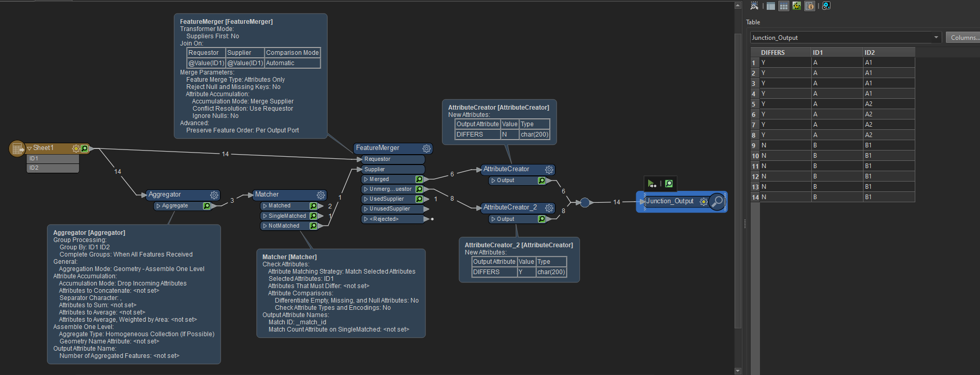Inspect the Matched port cache magnifier
The image size is (980, 375).
313,206
